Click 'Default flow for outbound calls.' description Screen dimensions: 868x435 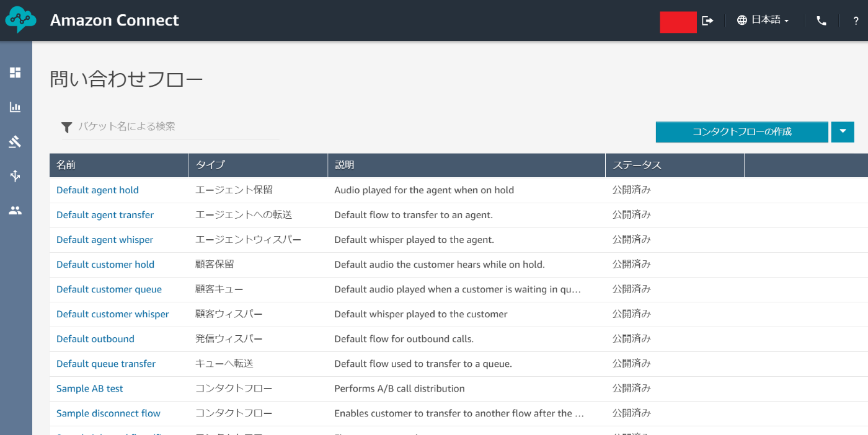point(404,339)
